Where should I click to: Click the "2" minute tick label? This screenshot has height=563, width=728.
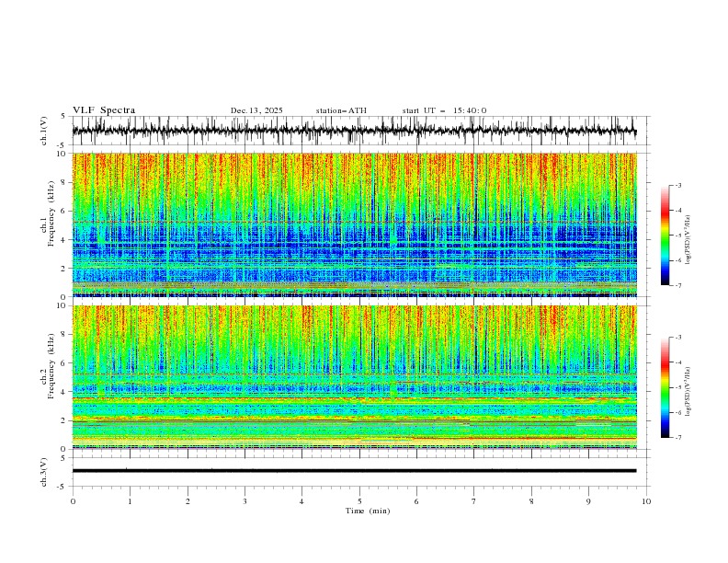tap(188, 501)
